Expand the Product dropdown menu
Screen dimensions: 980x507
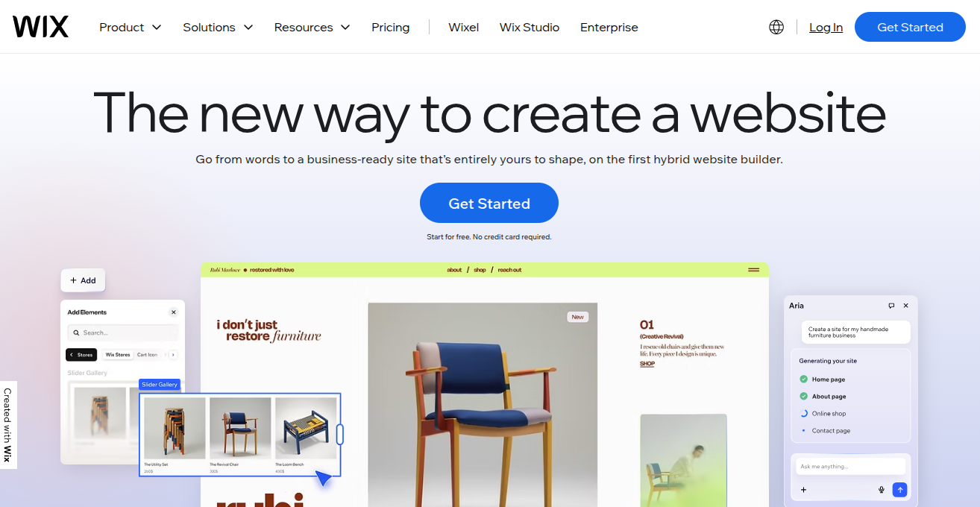coord(131,27)
